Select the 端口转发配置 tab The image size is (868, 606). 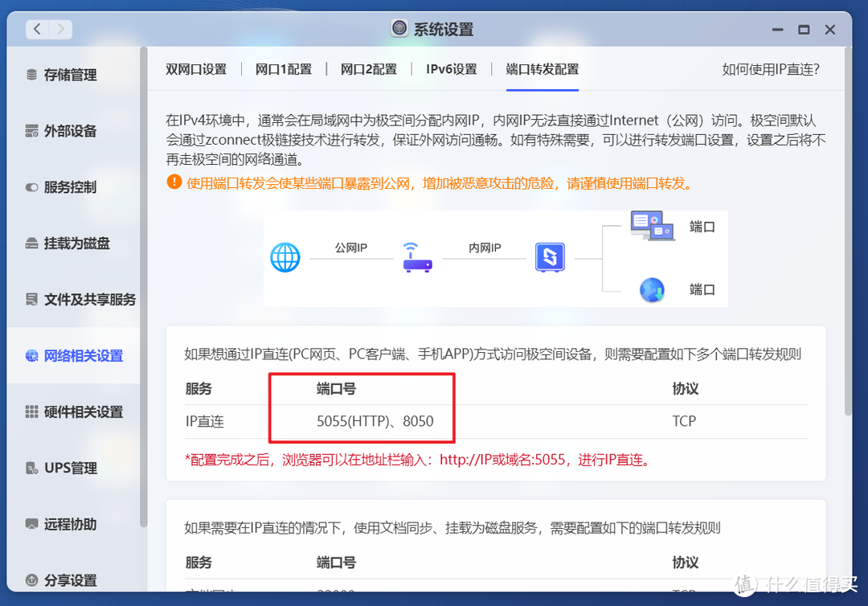[542, 69]
